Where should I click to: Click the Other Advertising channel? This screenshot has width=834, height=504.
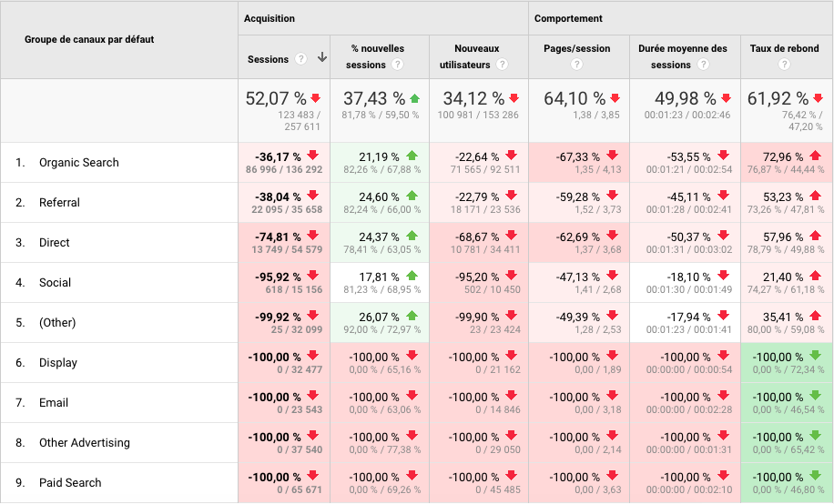click(x=84, y=443)
